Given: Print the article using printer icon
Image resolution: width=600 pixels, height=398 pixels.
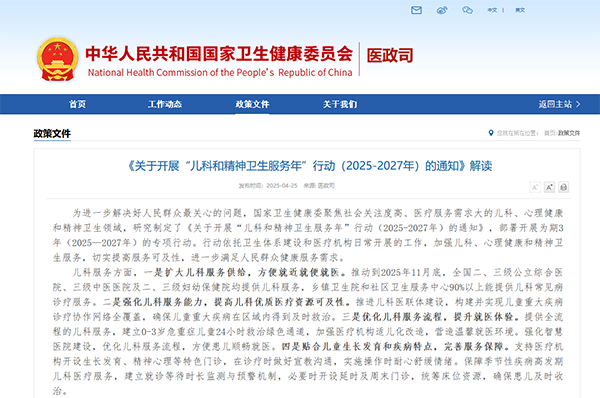Looking at the screenshot, I should pyautogui.click(x=563, y=187).
